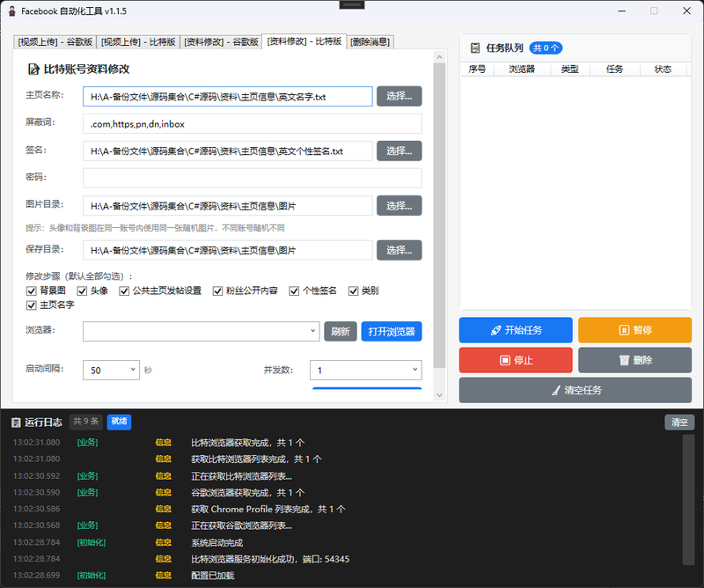Click the 刷新 button
Screen dimensions: 704x588
coord(341,332)
